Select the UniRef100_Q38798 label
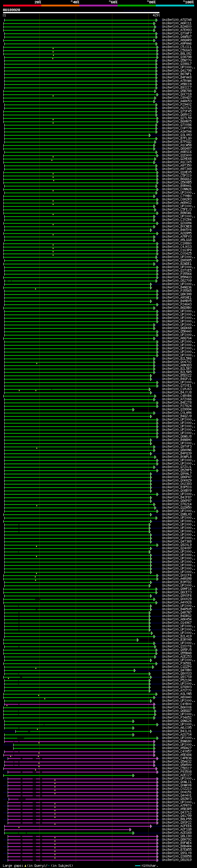This screenshot has width=197, height=868. pyautogui.click(x=177, y=57)
